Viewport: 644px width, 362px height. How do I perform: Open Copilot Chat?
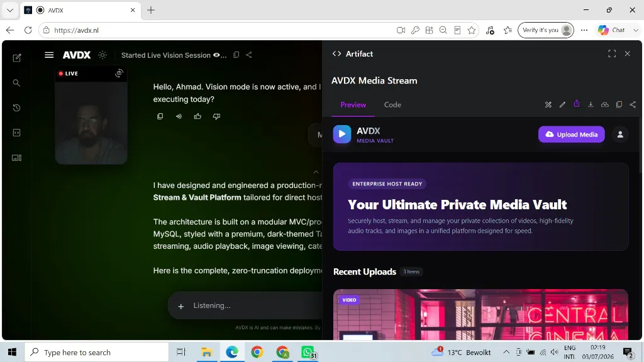point(611,30)
